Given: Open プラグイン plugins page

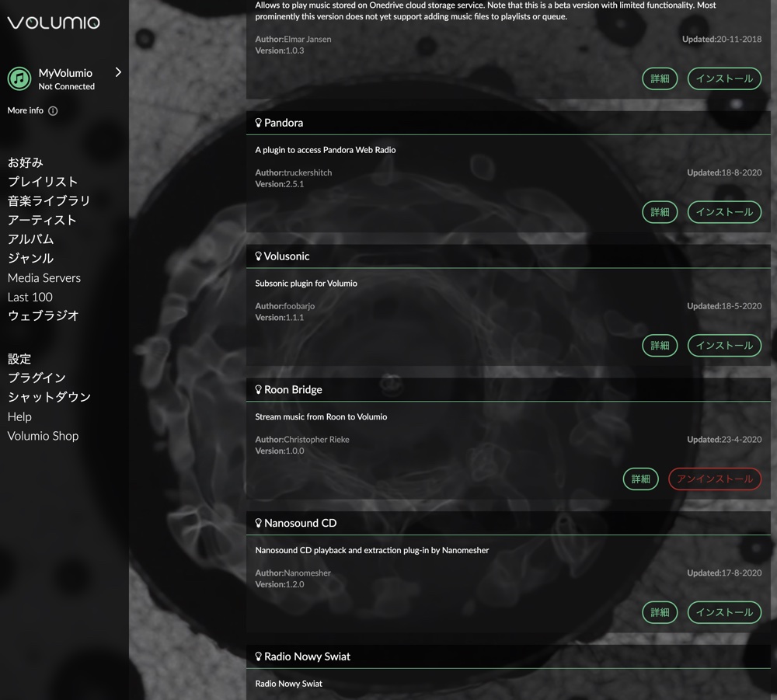Looking at the screenshot, I should (x=37, y=378).
